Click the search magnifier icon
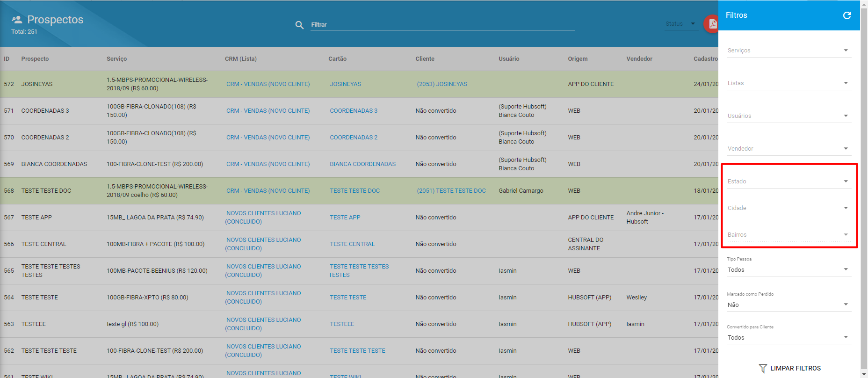 pyautogui.click(x=299, y=25)
